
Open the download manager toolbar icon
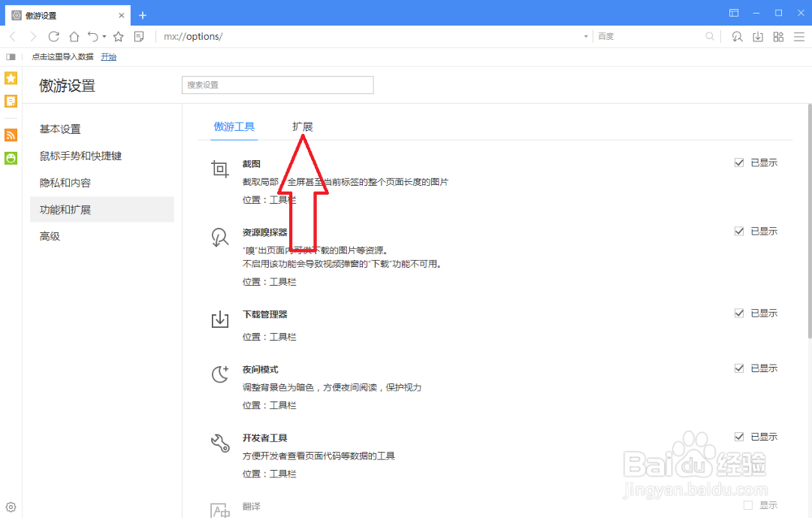click(758, 37)
